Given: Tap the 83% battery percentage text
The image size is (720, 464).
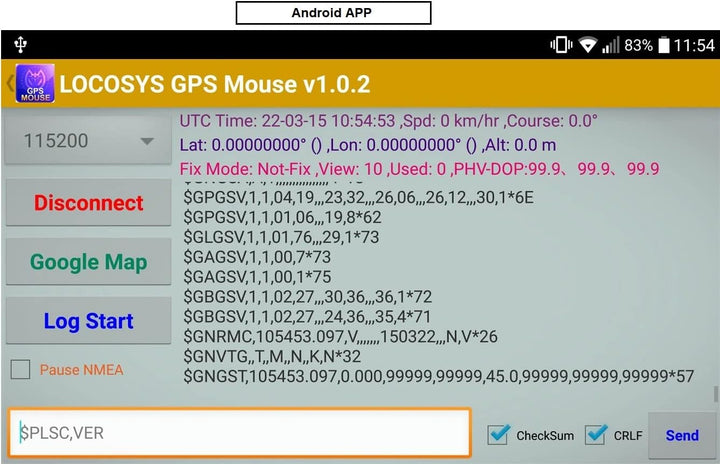Looking at the screenshot, I should [638, 45].
